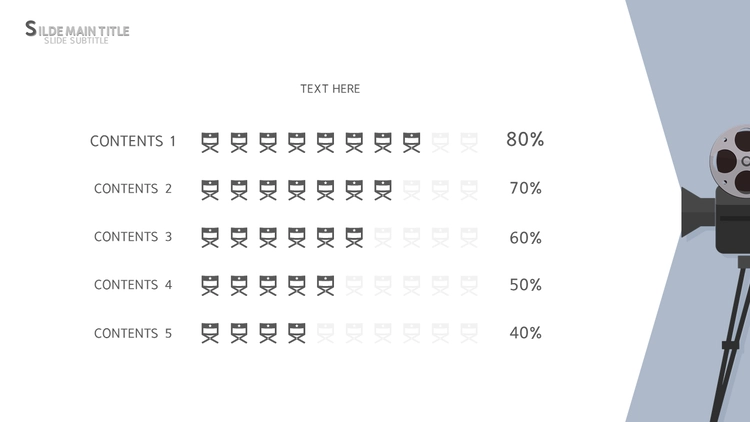Select the Contents 1 label
The width and height of the screenshot is (750, 422).
click(x=133, y=142)
